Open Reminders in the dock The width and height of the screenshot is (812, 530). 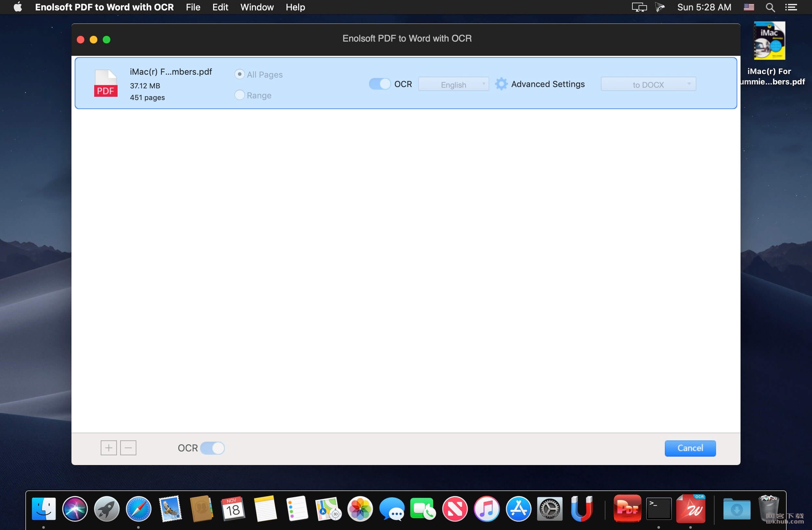(297, 509)
